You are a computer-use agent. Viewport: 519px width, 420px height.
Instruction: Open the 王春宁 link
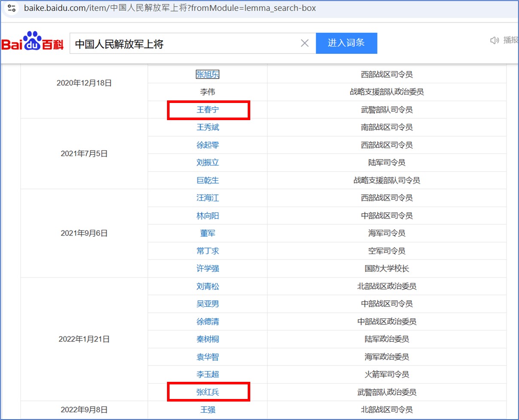[208, 110]
